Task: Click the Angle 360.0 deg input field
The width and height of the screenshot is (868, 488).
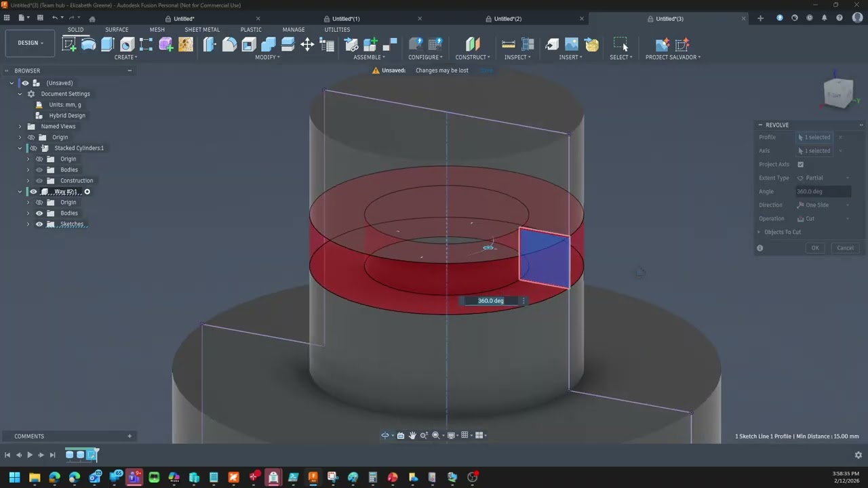Action: pyautogui.click(x=823, y=191)
